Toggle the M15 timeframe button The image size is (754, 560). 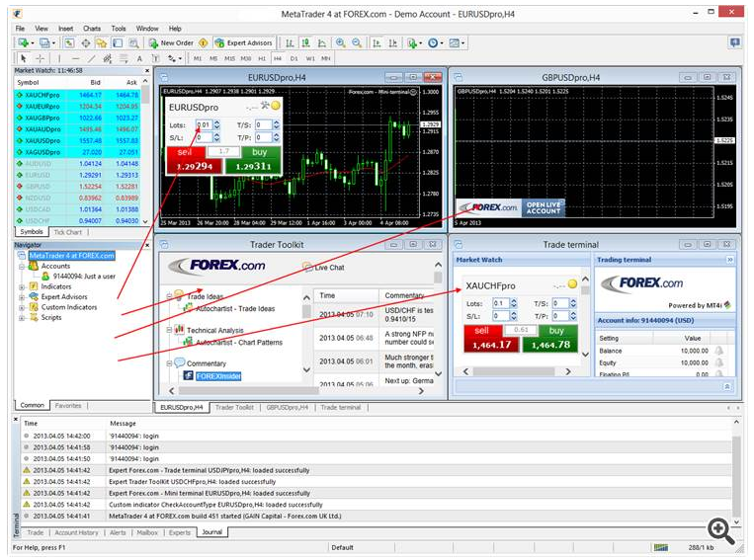click(229, 58)
